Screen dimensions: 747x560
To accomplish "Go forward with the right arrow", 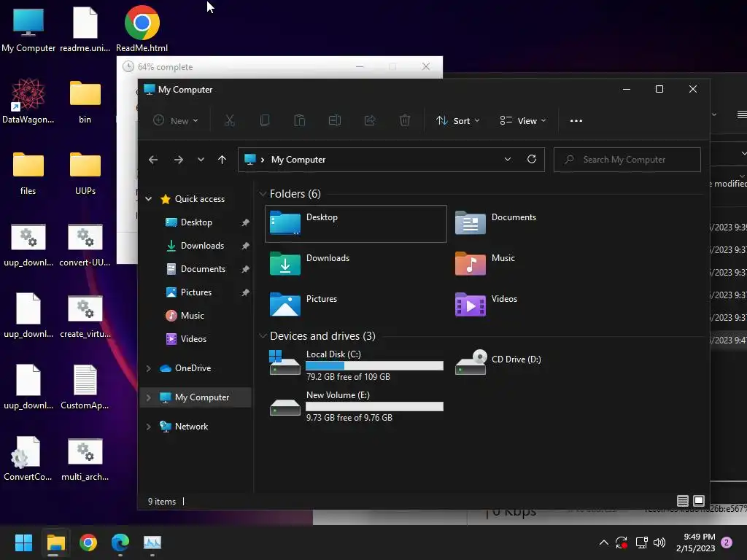I will (x=179, y=160).
